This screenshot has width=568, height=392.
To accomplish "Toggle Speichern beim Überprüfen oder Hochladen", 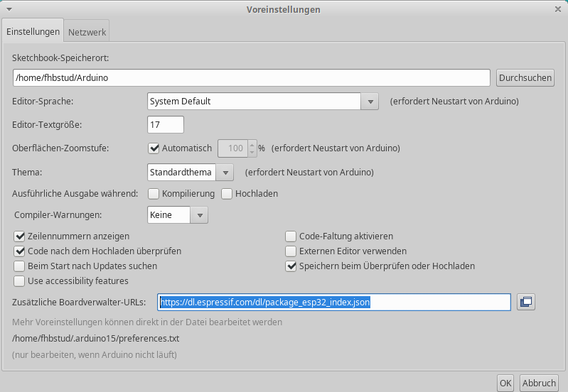I will click(x=291, y=266).
